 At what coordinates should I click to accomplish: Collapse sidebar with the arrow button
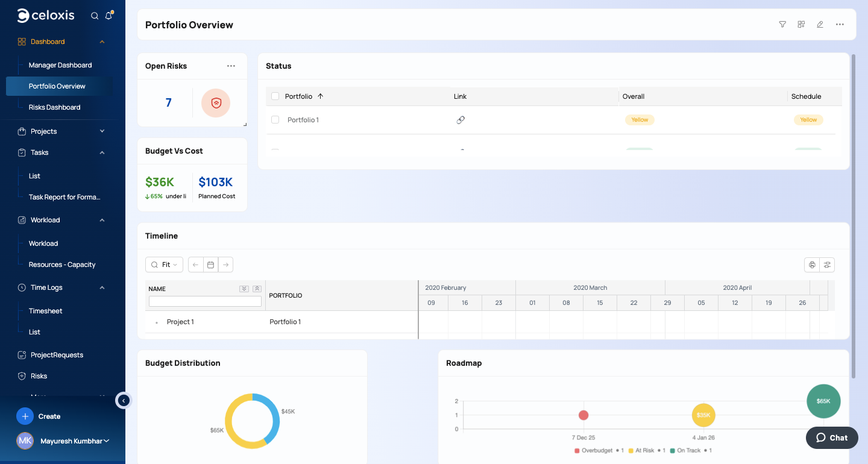(x=124, y=401)
